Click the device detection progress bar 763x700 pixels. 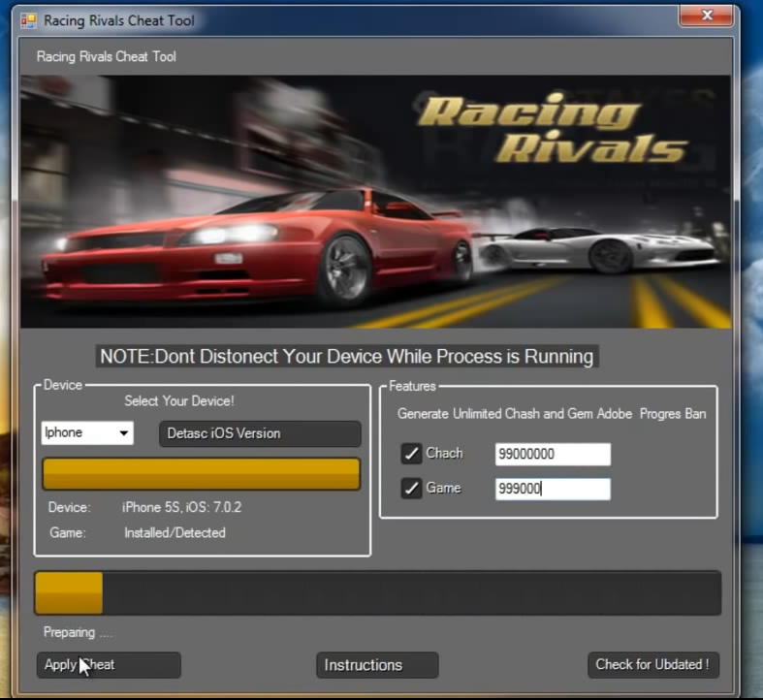pos(202,474)
